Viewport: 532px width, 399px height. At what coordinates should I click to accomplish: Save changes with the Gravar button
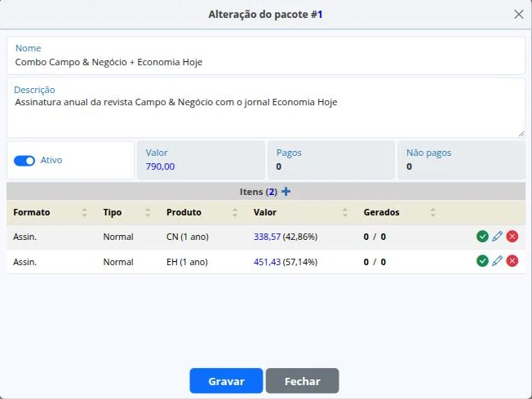point(226,381)
